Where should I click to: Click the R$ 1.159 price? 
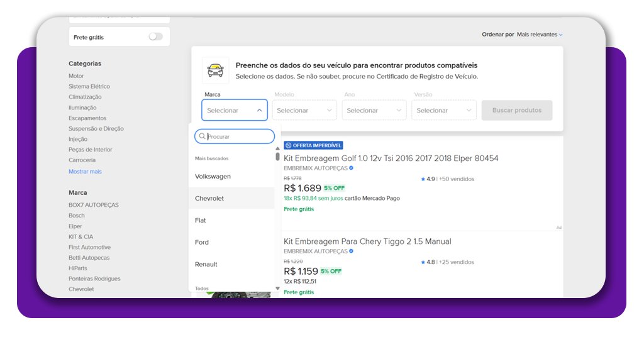tap(301, 272)
